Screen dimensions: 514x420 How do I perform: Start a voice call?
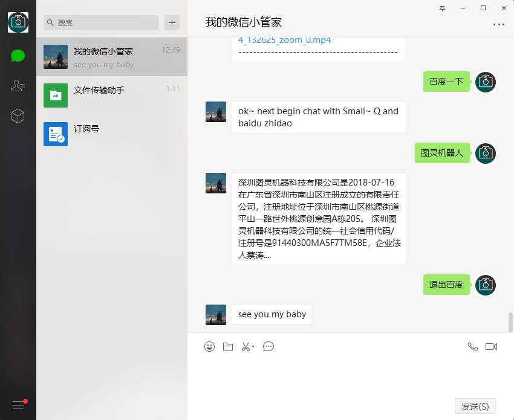[473, 347]
